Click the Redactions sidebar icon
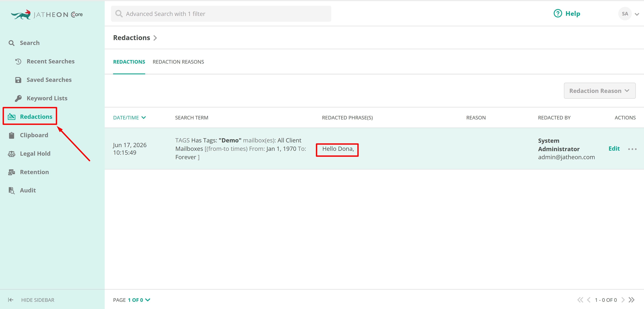 12,116
